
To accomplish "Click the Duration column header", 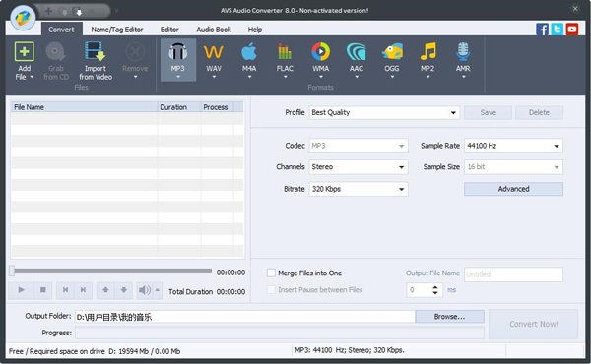I will coord(179,107).
